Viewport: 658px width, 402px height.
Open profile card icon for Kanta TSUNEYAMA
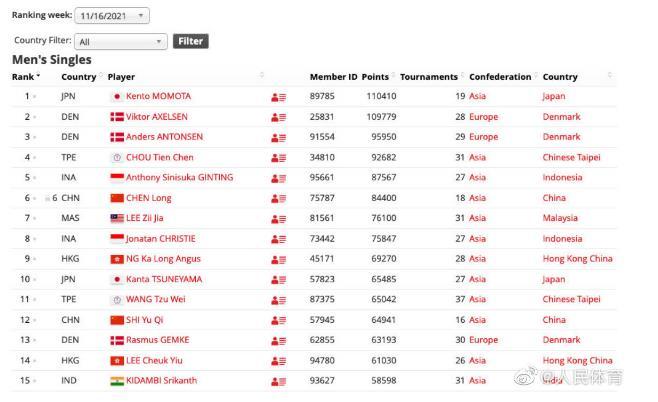pos(278,280)
